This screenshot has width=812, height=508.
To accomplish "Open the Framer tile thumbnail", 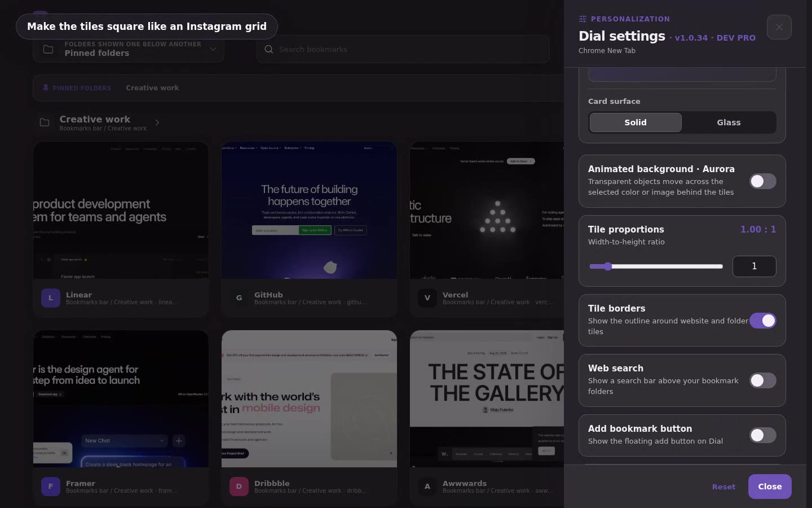I will pos(121,398).
